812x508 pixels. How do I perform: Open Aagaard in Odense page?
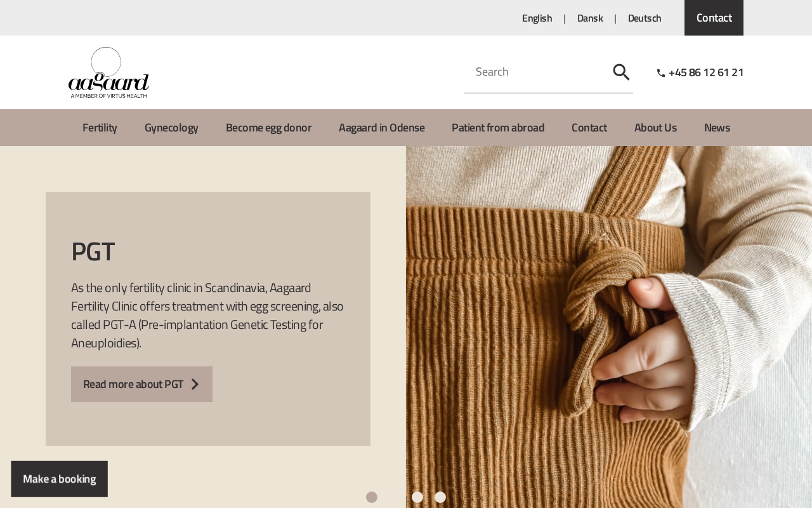[382, 128]
